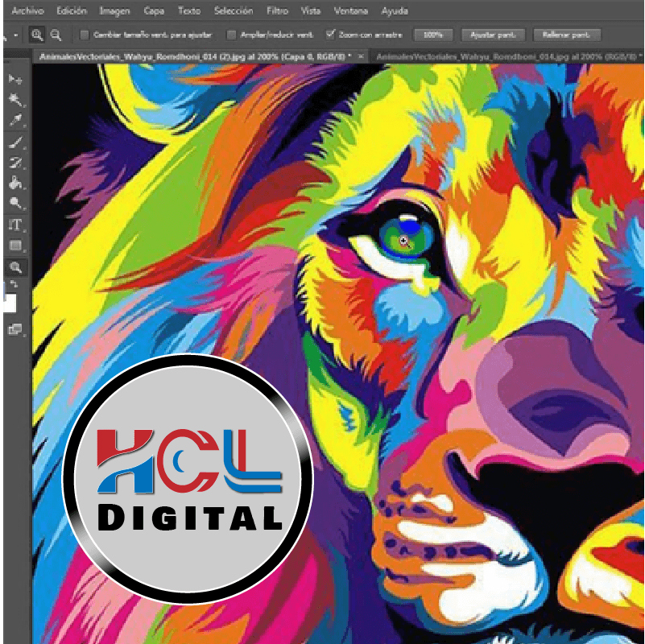Screen dimensions: 645x644
Task: Switch to the second Wahyu_Romdhoni_014.jpg (RGB/8) tab
Action: [x=506, y=56]
